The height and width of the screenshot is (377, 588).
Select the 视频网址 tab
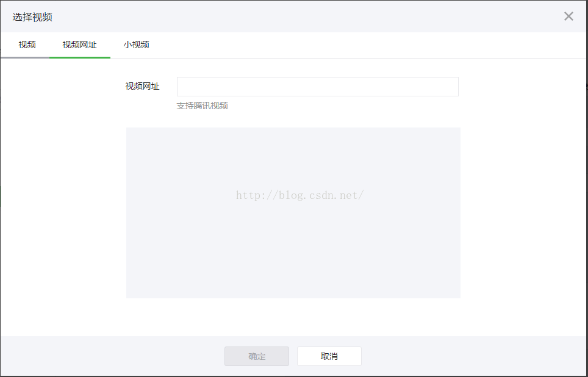pyautogui.click(x=79, y=45)
